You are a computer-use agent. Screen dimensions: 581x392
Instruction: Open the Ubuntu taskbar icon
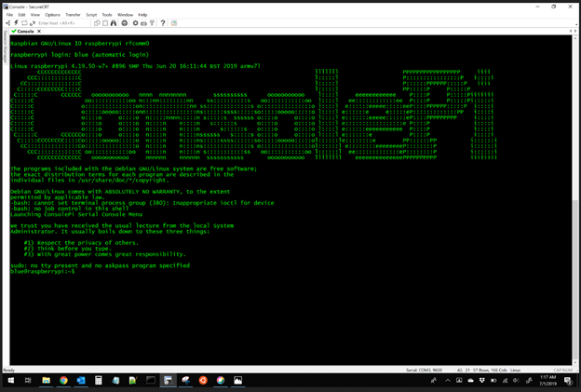[203, 381]
